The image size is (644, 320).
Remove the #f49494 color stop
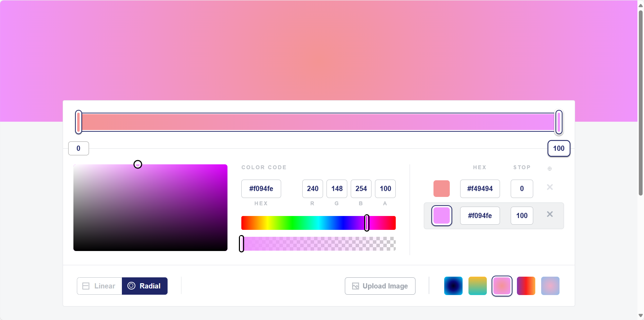coord(550,187)
